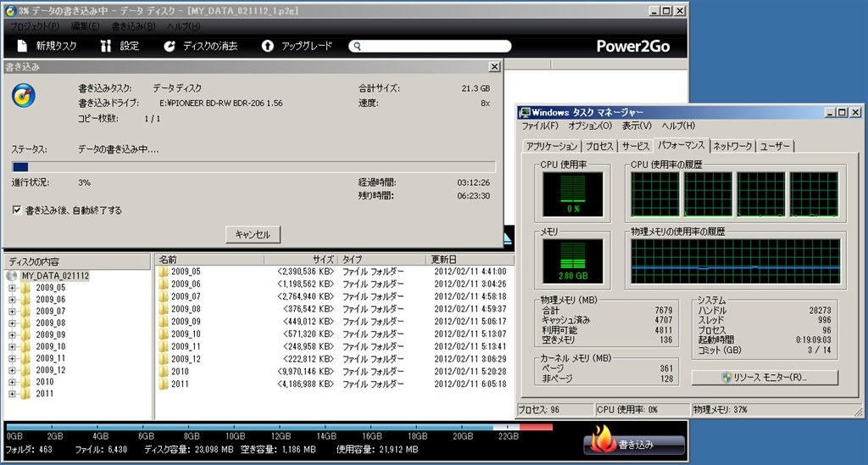This screenshot has height=465, width=868.
Task: Click the Power2Go title bar app icon
Action: coord(10,10)
